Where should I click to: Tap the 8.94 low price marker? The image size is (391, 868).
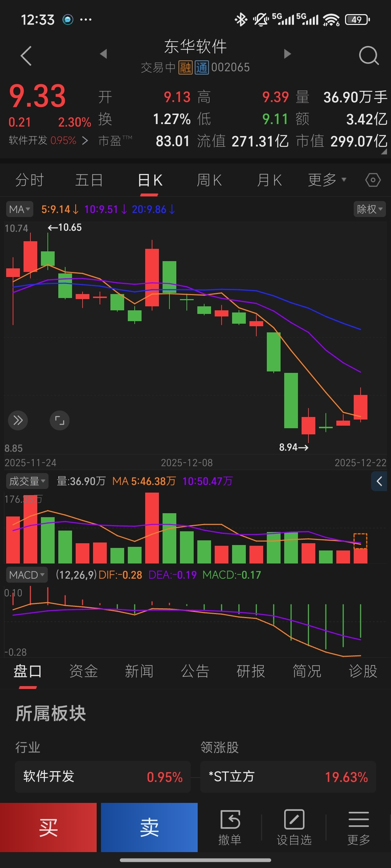click(294, 447)
